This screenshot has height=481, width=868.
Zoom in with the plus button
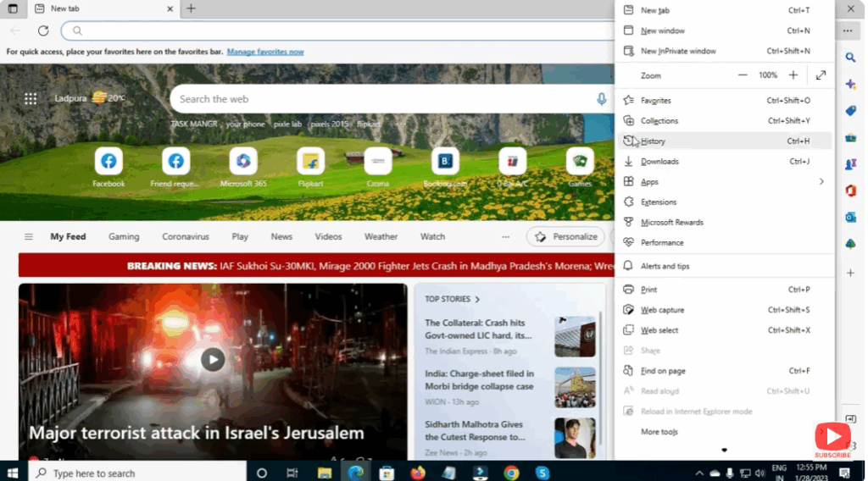[793, 75]
